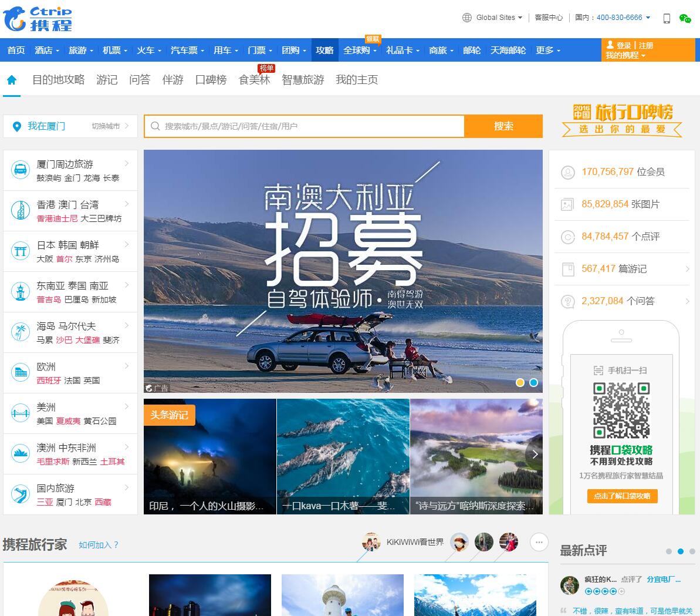Screen dimensions: 700x616
Task: Click the torii gate icon for 日本 韩国 朝鲜
Action: 20,251
